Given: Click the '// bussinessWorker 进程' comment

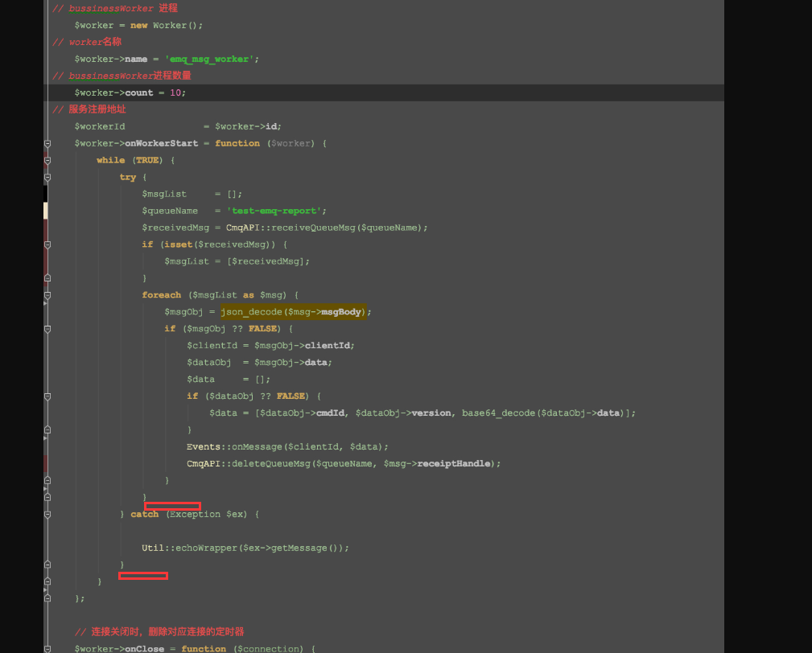Looking at the screenshot, I should coord(115,8).
